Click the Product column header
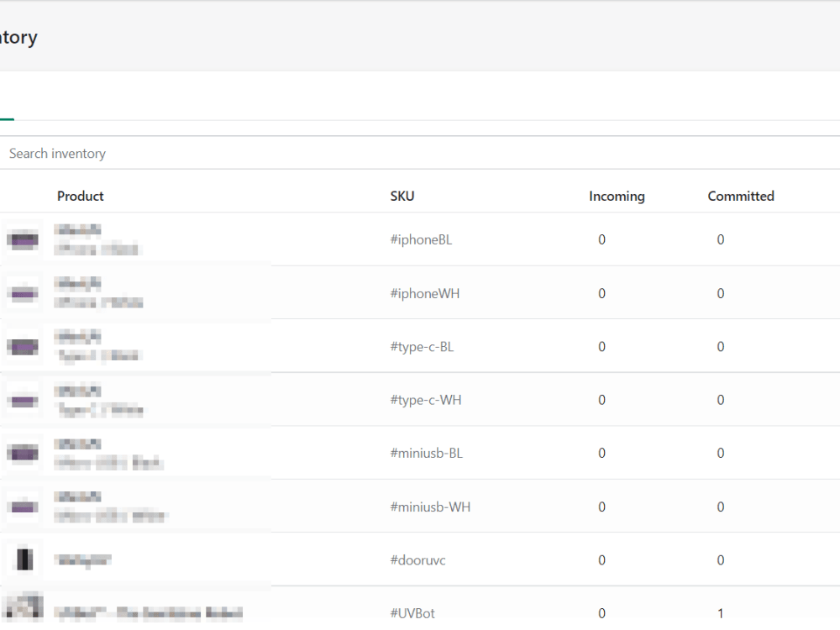The width and height of the screenshot is (840, 630). (x=81, y=196)
